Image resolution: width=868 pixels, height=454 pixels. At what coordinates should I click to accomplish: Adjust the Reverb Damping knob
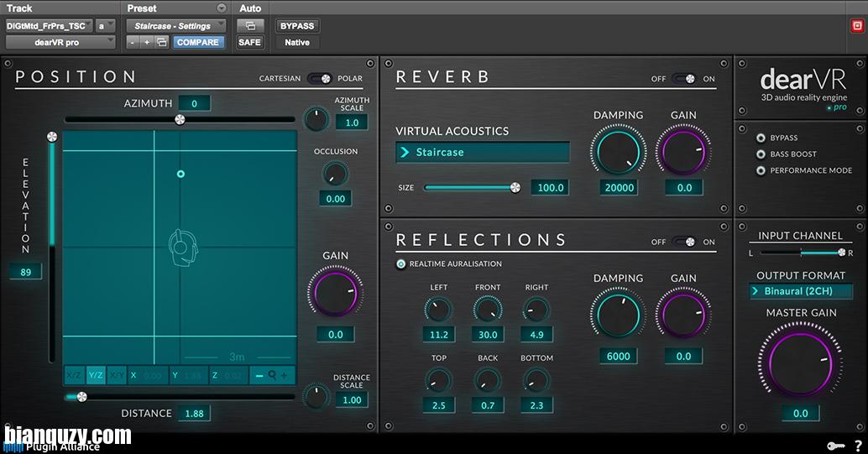pos(619,151)
